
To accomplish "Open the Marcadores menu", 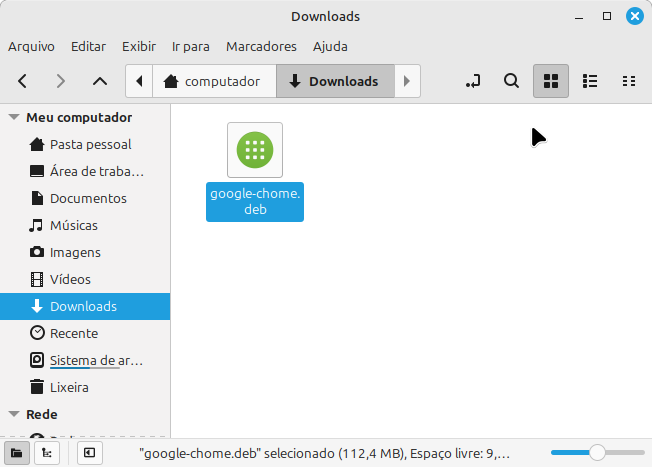I will click(x=261, y=46).
